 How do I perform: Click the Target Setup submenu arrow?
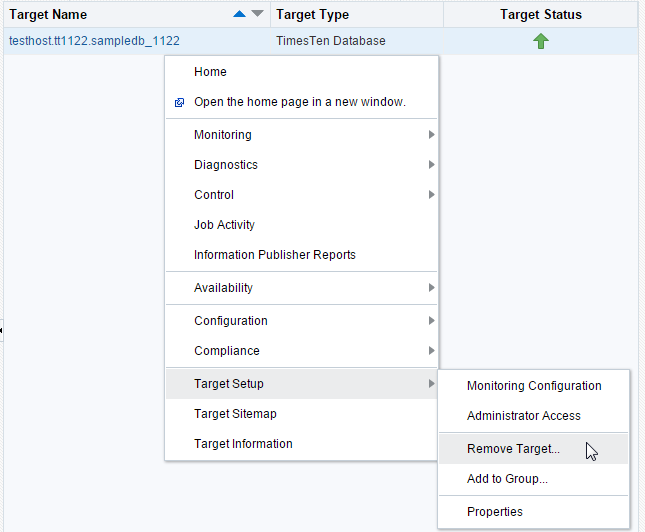click(431, 383)
